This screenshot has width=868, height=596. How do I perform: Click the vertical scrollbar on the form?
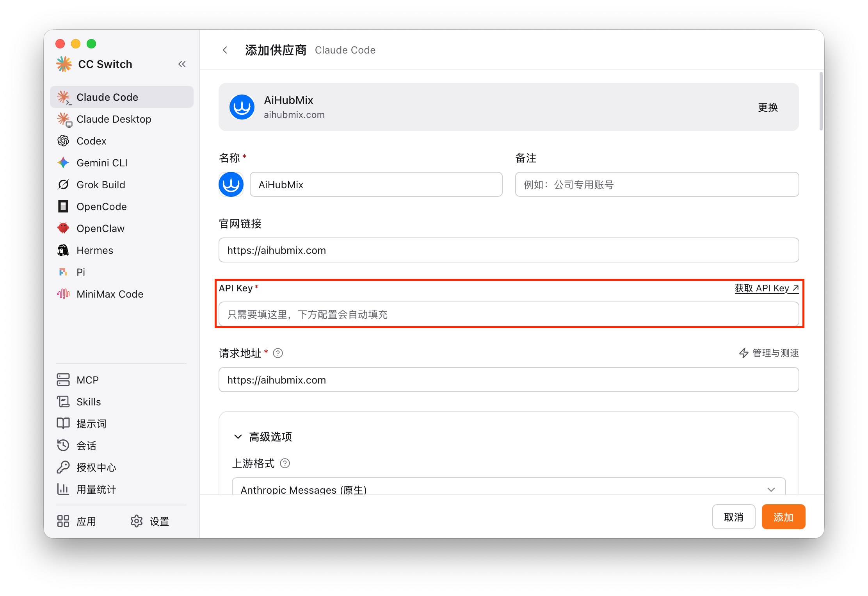[821, 102]
